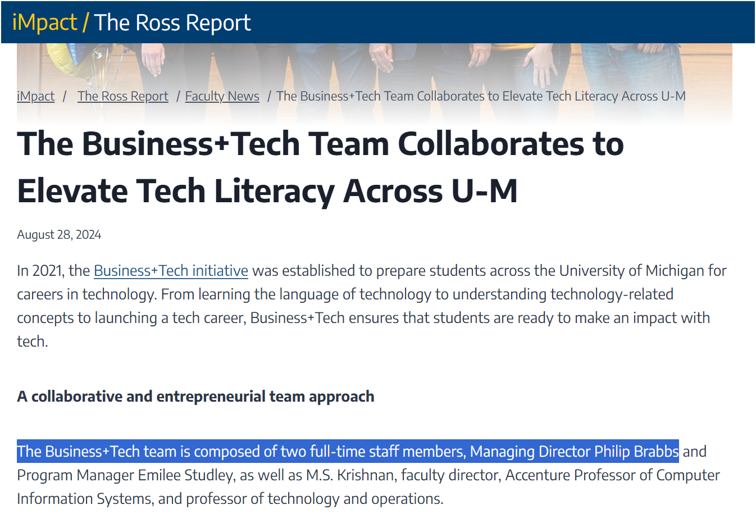Viewport: 756px width, 532px height.
Task: Click the line starting 'Information Systems, and professor'
Action: click(x=230, y=499)
